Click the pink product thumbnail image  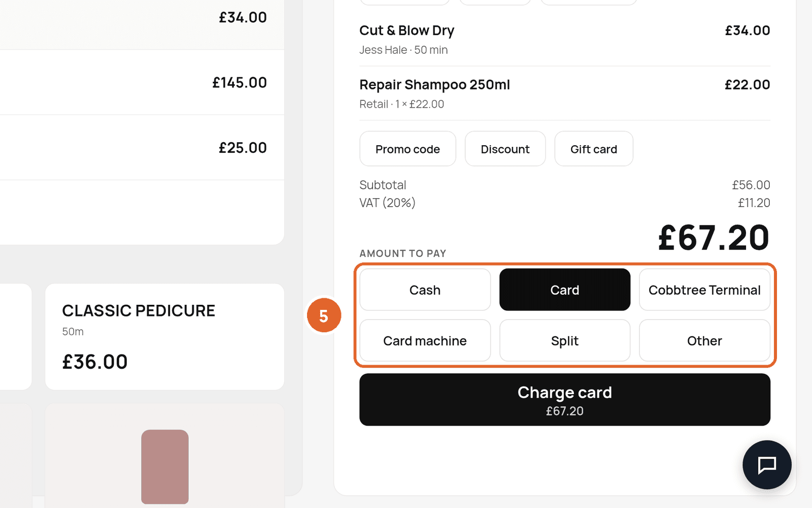[x=165, y=467]
